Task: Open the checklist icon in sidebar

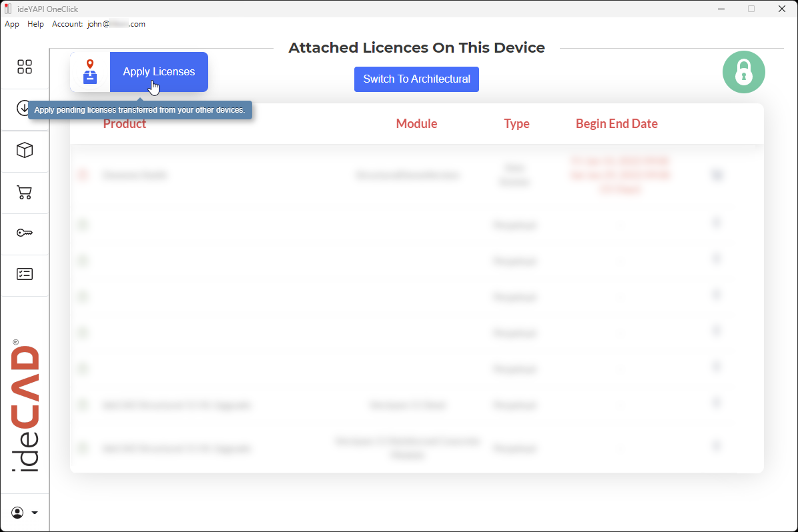Action: tap(25, 274)
